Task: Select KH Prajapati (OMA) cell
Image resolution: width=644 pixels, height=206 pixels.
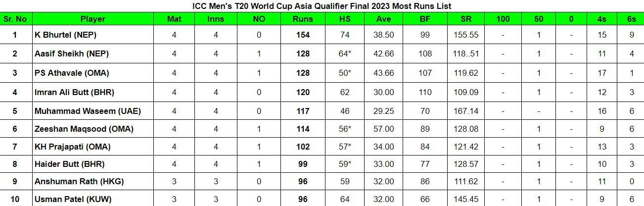Action: (72, 147)
